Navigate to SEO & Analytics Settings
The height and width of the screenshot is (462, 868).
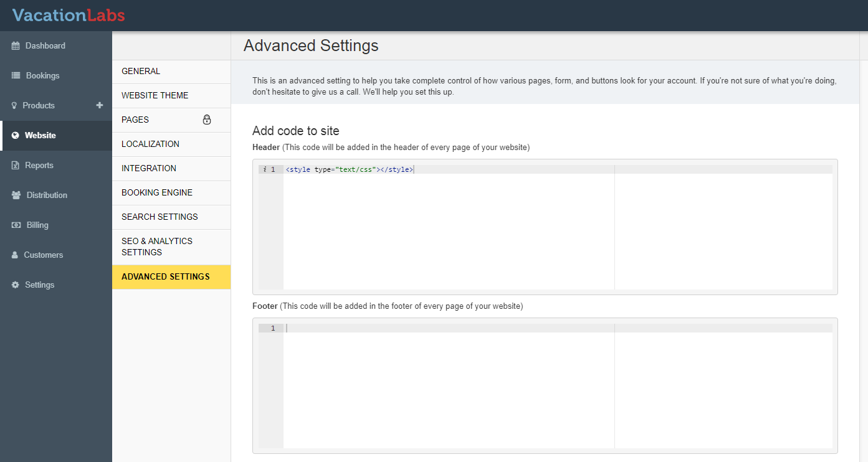pyautogui.click(x=157, y=247)
